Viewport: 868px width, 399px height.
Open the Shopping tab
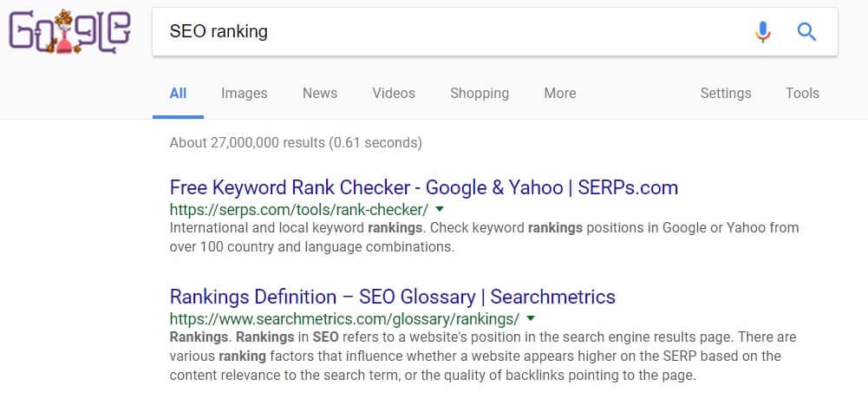click(x=480, y=94)
